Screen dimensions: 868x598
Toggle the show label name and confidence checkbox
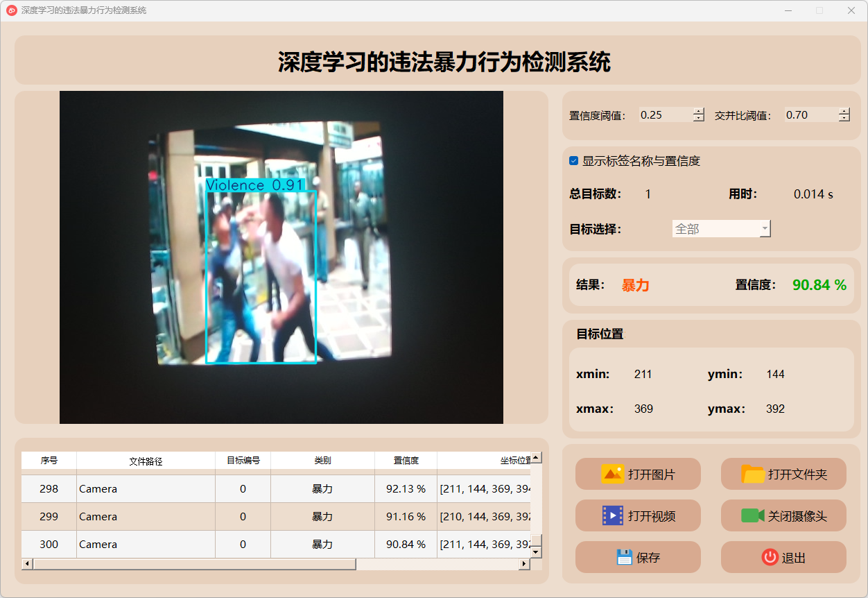pos(574,161)
